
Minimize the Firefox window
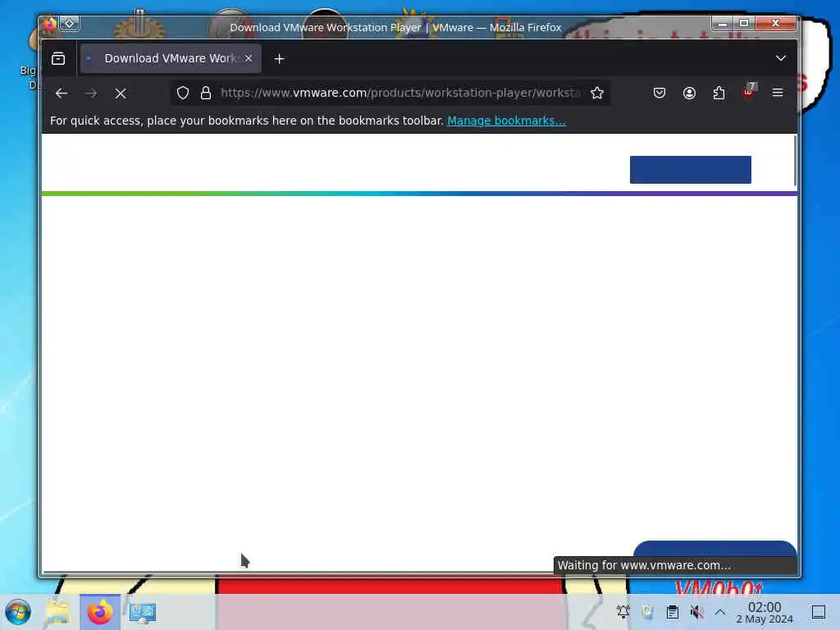(x=723, y=23)
